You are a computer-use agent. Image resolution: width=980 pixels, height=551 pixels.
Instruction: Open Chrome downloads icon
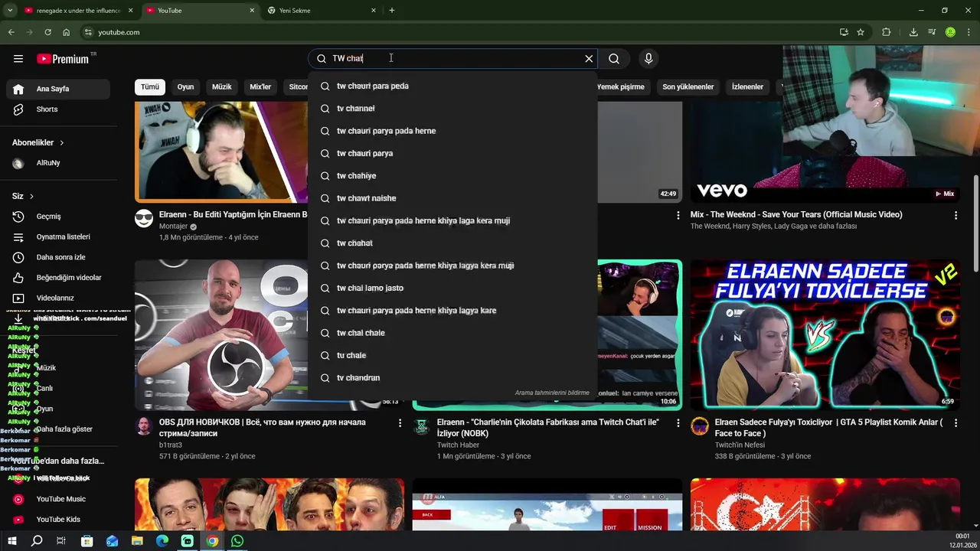point(913,32)
